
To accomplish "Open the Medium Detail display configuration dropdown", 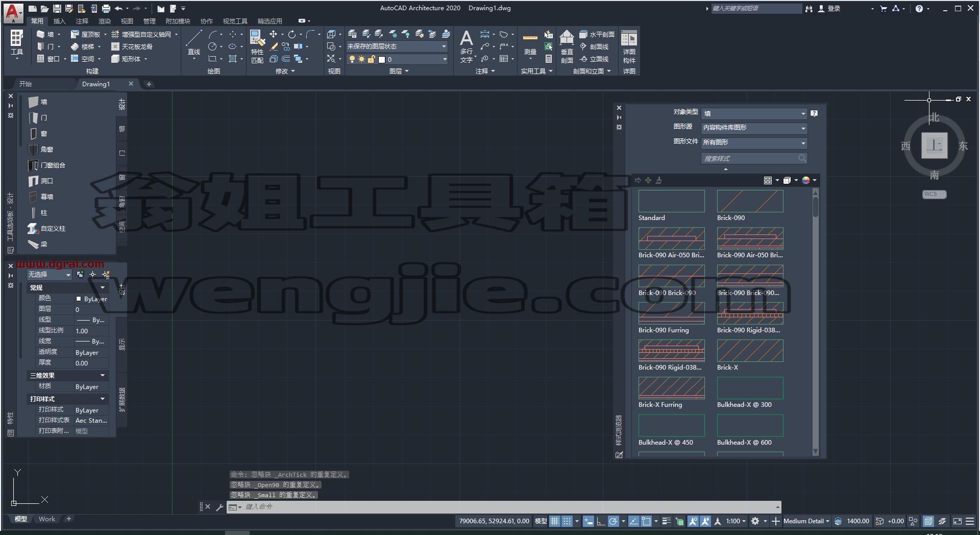I will point(806,521).
